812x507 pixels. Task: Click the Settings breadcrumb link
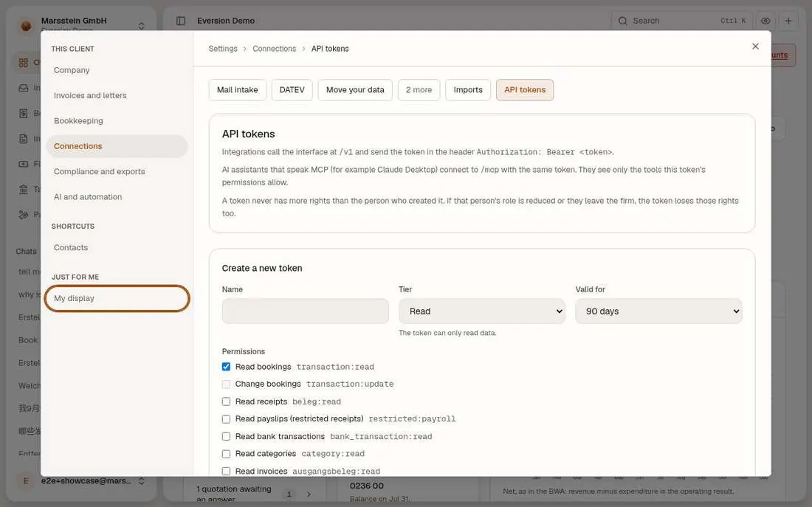223,49
